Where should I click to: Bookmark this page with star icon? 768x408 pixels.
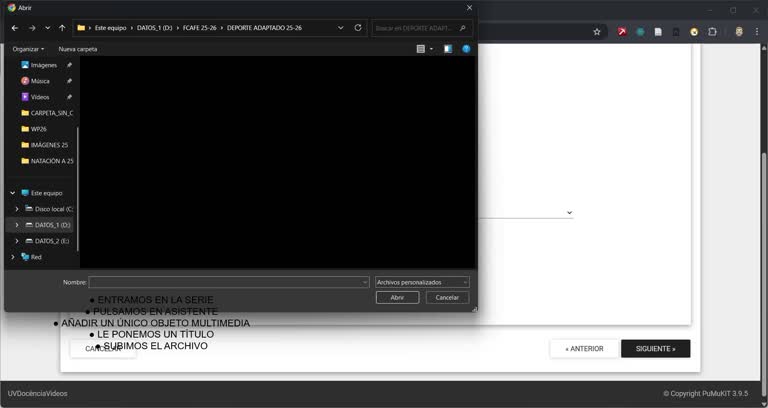(x=597, y=32)
